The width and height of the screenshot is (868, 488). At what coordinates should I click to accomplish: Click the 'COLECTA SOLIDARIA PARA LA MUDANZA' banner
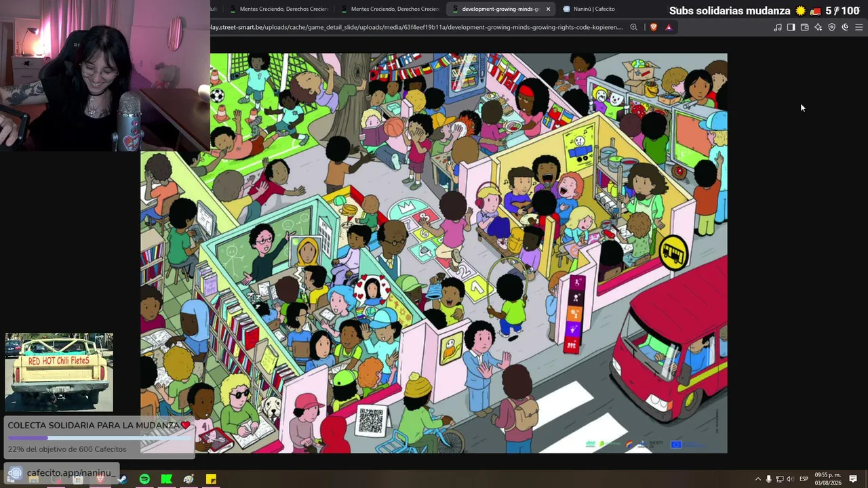(x=99, y=425)
